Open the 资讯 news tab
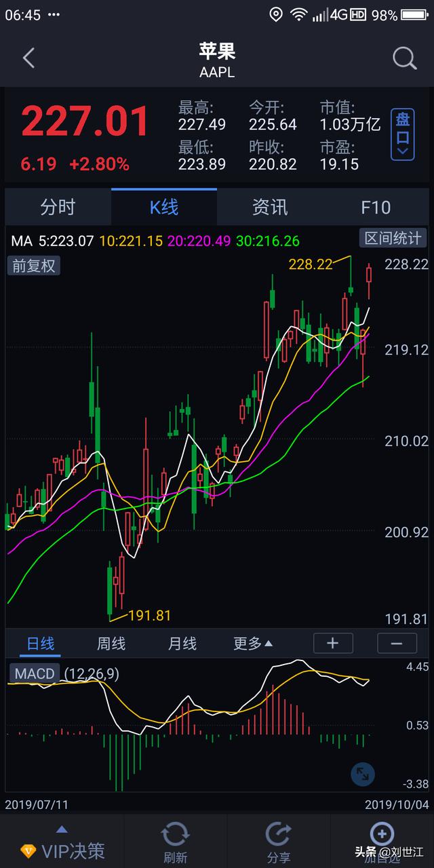This screenshot has height=868, width=434. (270, 207)
